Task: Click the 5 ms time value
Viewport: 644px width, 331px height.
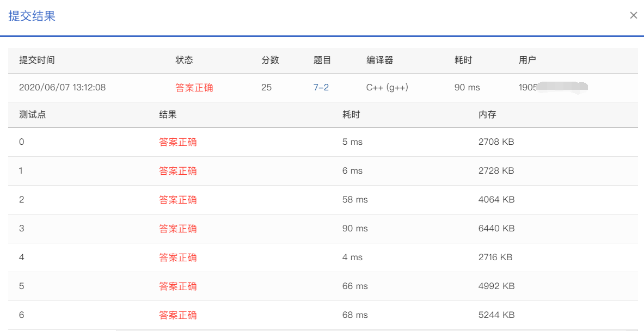Action: (352, 142)
